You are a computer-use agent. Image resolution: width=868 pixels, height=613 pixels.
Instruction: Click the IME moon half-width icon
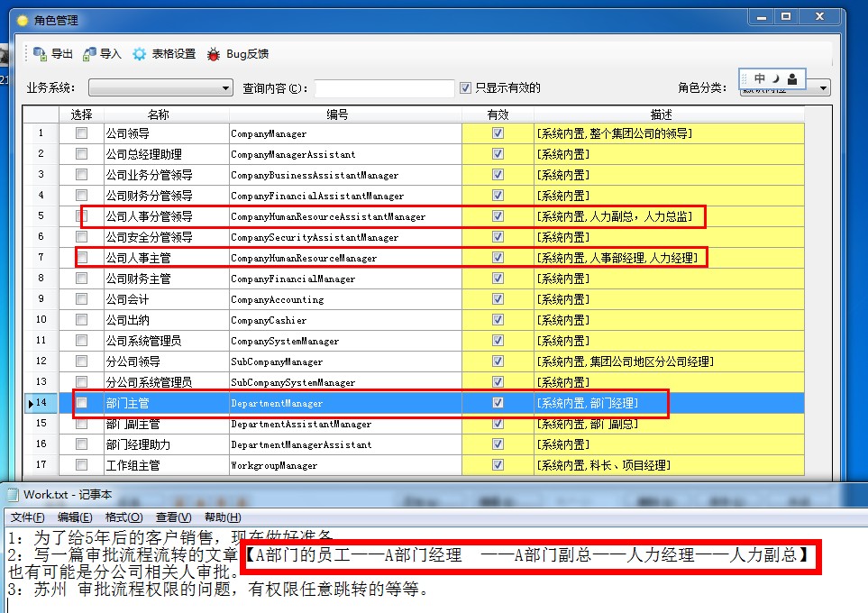pyautogui.click(x=775, y=78)
